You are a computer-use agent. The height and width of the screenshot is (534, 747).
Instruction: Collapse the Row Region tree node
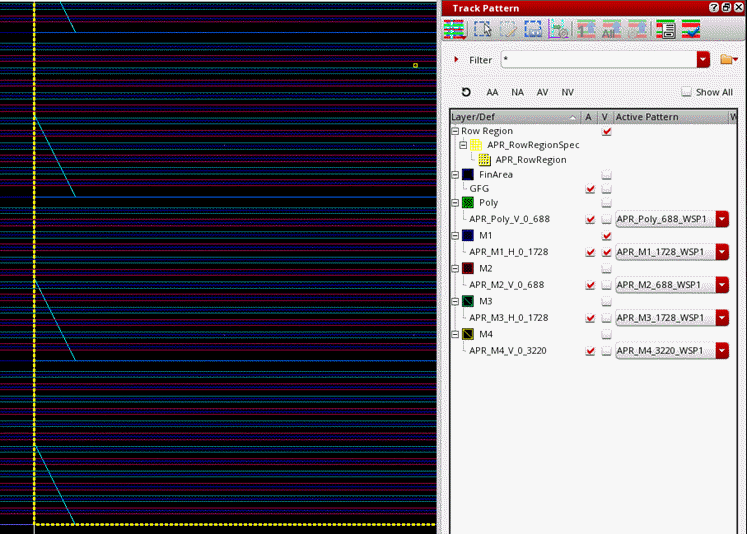(456, 131)
